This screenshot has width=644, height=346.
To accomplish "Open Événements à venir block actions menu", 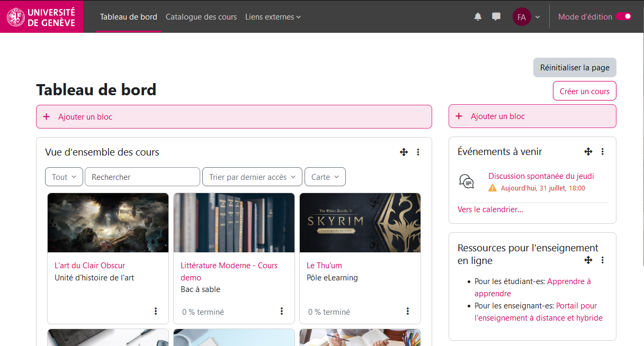I will (x=602, y=152).
